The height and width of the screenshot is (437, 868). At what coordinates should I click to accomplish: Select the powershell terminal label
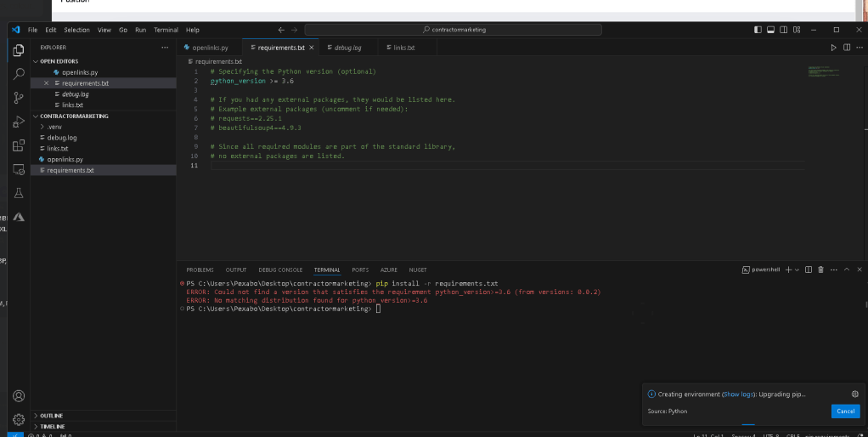pos(761,270)
